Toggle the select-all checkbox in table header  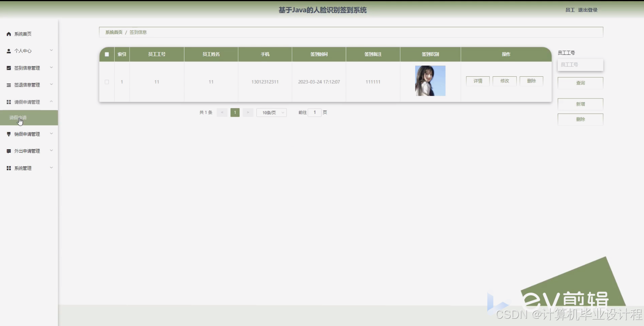[x=107, y=54]
